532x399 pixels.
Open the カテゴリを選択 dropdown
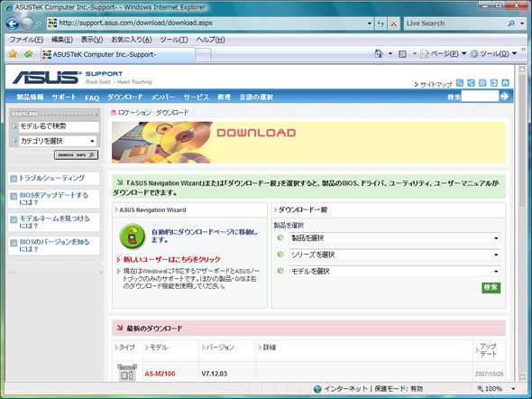click(x=58, y=141)
